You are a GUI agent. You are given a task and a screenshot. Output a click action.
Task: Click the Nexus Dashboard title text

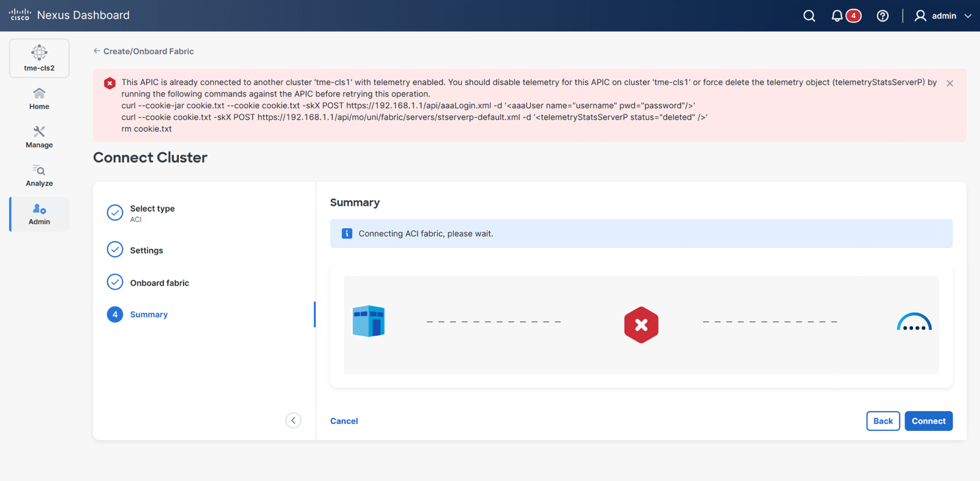tap(83, 15)
